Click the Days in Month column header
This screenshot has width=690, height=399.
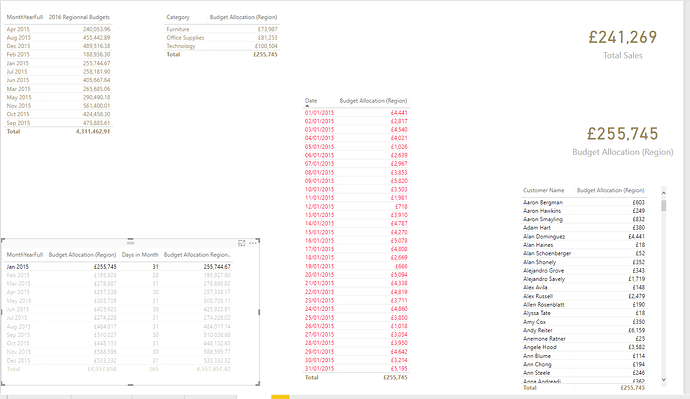(x=140, y=255)
